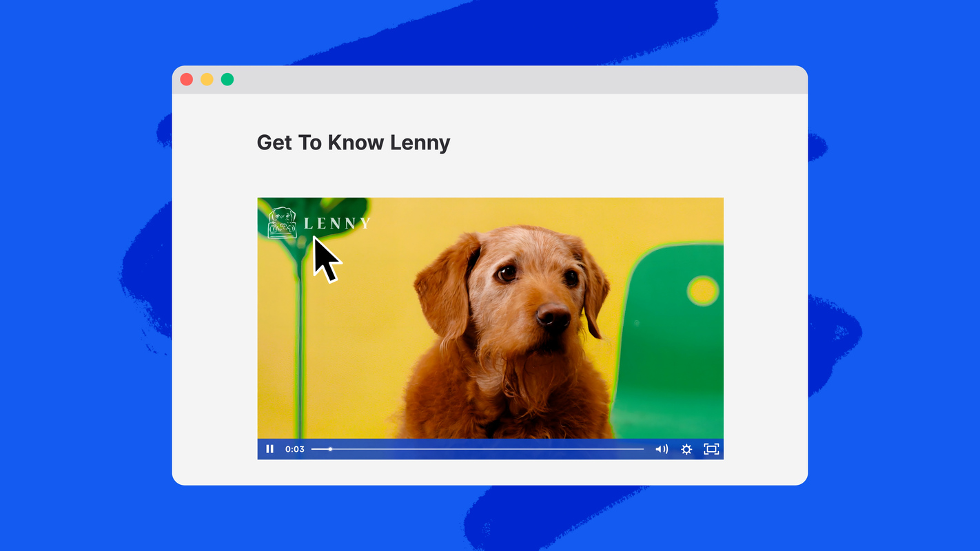Click the elapsed time display 0:03
The height and width of the screenshot is (551, 980).
294,448
